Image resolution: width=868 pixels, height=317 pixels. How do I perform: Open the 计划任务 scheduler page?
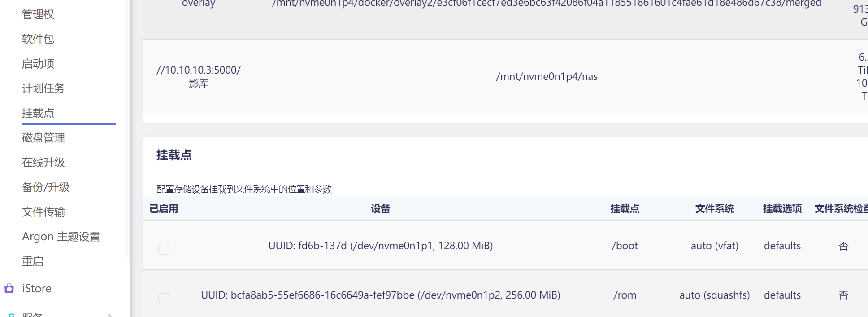[x=43, y=88]
